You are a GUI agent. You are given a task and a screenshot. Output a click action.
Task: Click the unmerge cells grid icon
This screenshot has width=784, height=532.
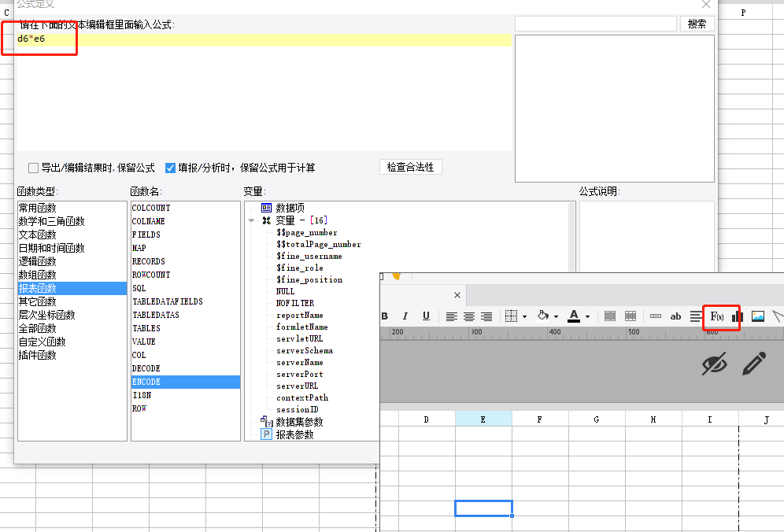point(631,316)
